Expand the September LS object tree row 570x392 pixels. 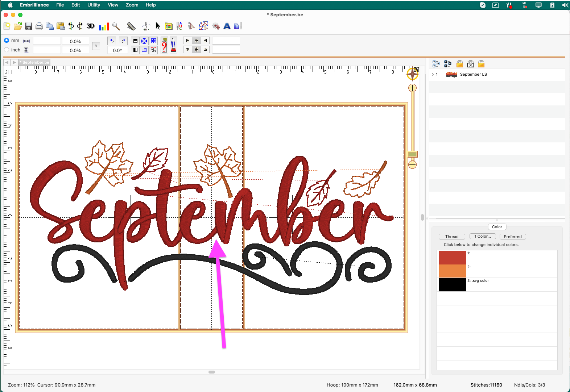[433, 74]
